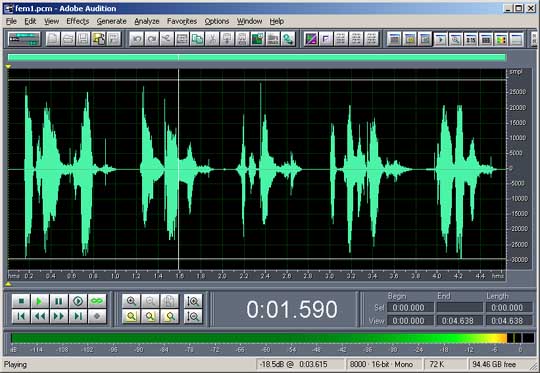Screen dimensions: 540x373
Task: Toggle the Edit/Multitrack view switch button
Action: pos(24,39)
